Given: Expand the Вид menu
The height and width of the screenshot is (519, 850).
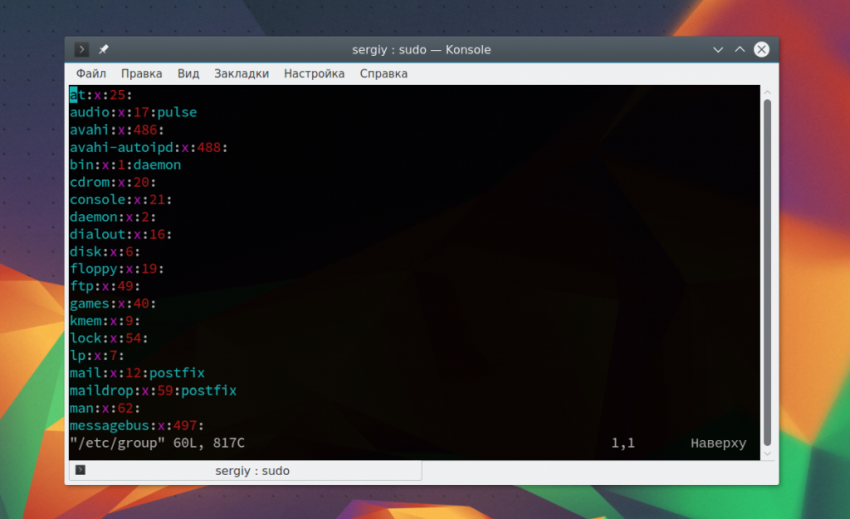Looking at the screenshot, I should pyautogui.click(x=188, y=74).
